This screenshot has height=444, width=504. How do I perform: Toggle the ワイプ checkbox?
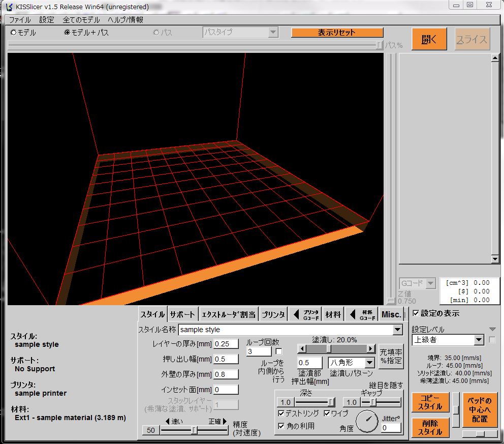pyautogui.click(x=327, y=413)
